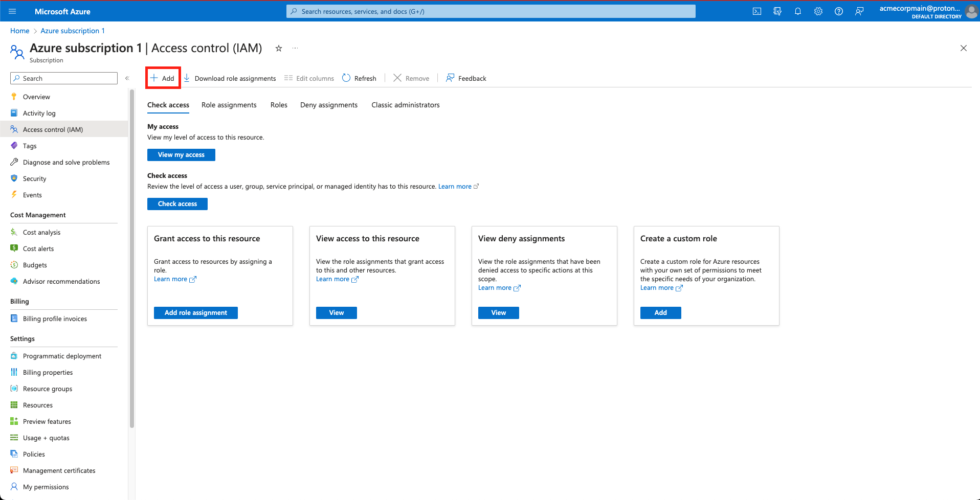Open Budgets
Screen dimensions: 980x500
pos(64,265)
